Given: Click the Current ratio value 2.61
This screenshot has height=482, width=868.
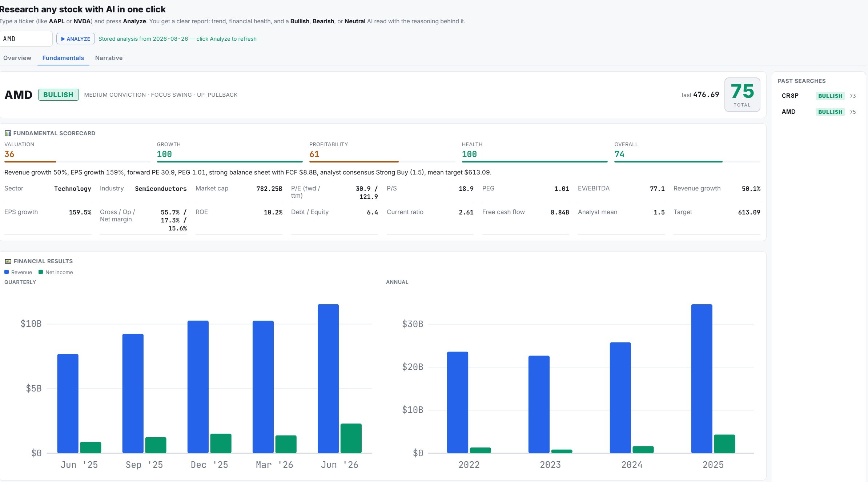Looking at the screenshot, I should (466, 212).
